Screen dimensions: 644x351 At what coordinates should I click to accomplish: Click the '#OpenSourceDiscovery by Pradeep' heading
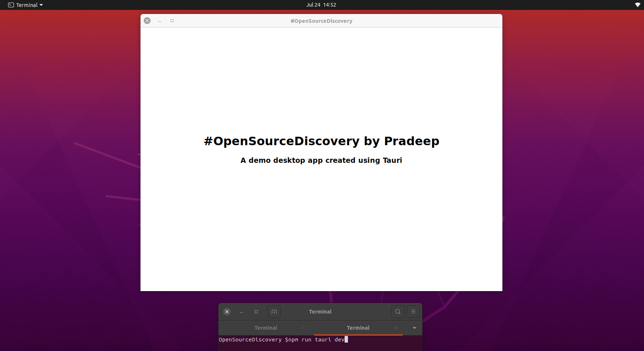(321, 141)
